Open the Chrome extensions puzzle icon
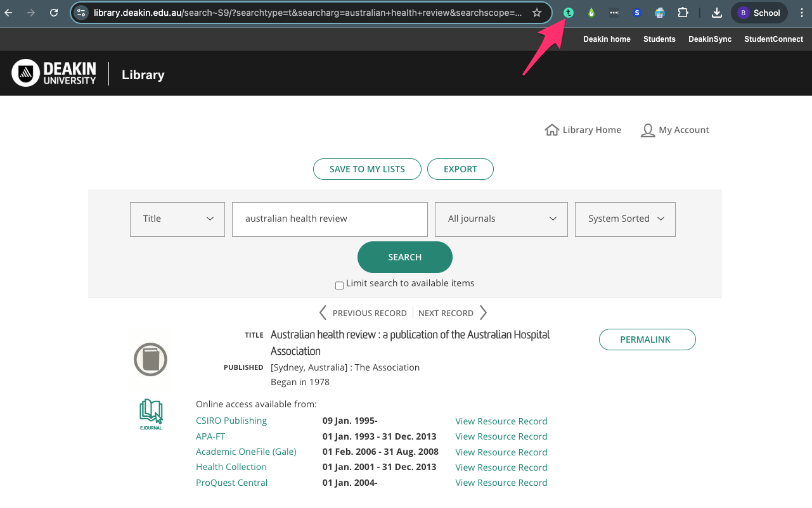This screenshot has width=812, height=508. point(683,13)
